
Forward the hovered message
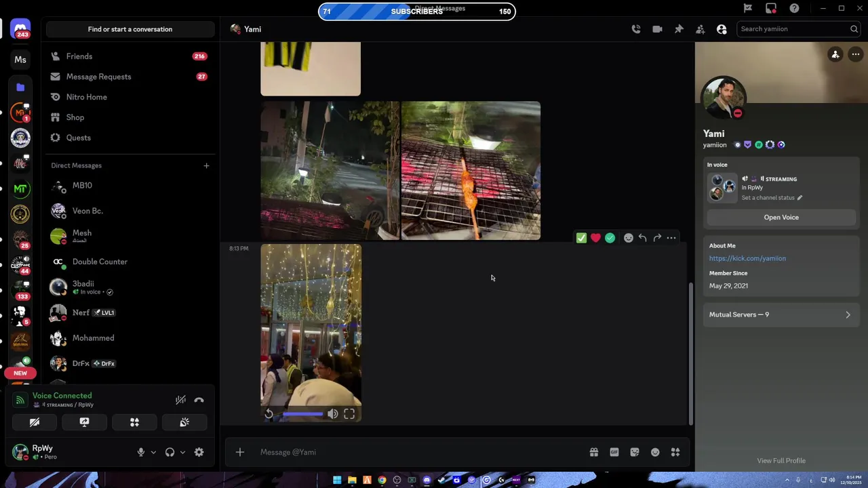tap(657, 238)
